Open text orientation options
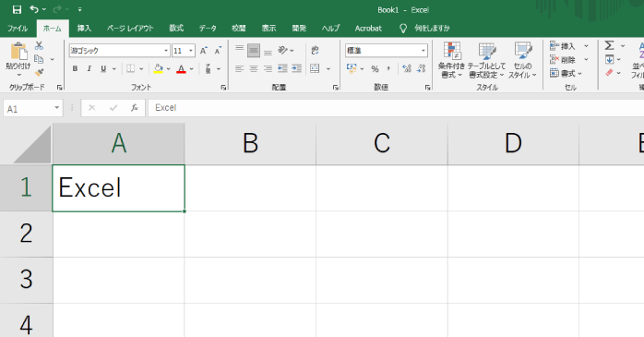The height and width of the screenshot is (337, 644). point(286,51)
